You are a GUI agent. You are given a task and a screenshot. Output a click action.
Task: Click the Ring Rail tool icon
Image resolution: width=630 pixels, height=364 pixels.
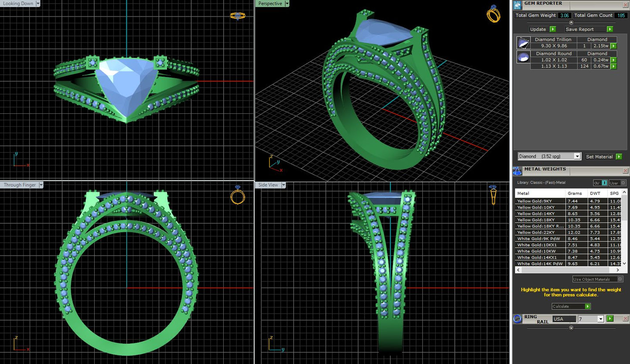518,319
